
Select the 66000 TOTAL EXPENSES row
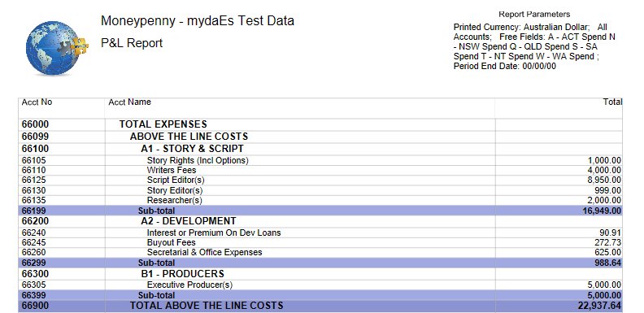(320, 124)
